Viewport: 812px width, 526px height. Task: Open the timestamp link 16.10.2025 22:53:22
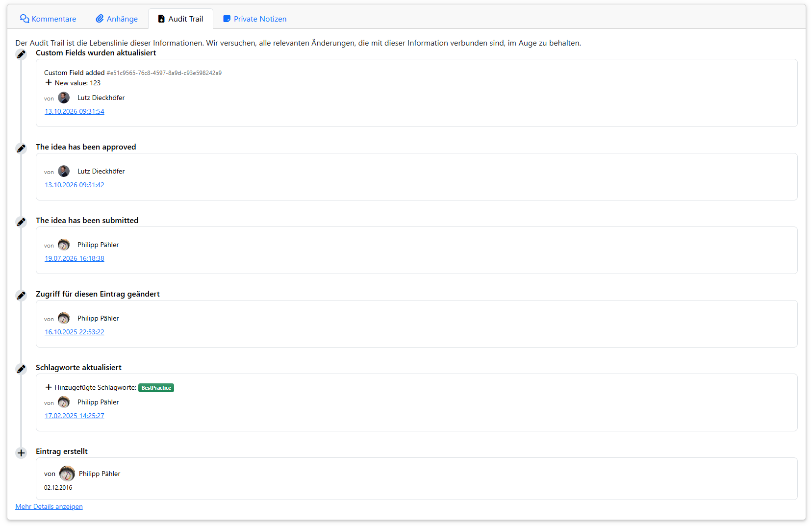point(75,332)
